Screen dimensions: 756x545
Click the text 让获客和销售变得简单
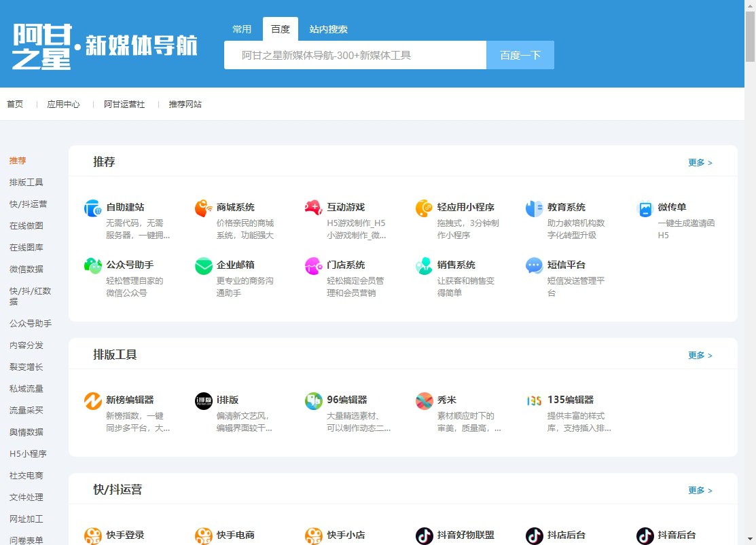[466, 286]
